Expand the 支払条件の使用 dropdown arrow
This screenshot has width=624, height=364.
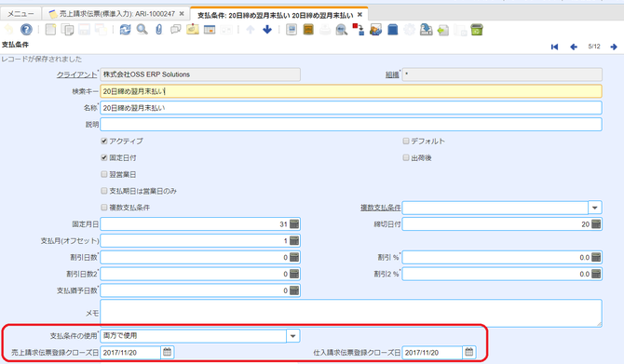[x=292, y=336]
